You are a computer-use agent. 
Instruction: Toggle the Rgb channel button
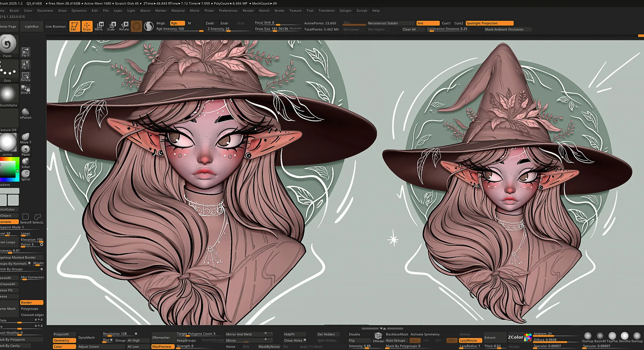(177, 23)
